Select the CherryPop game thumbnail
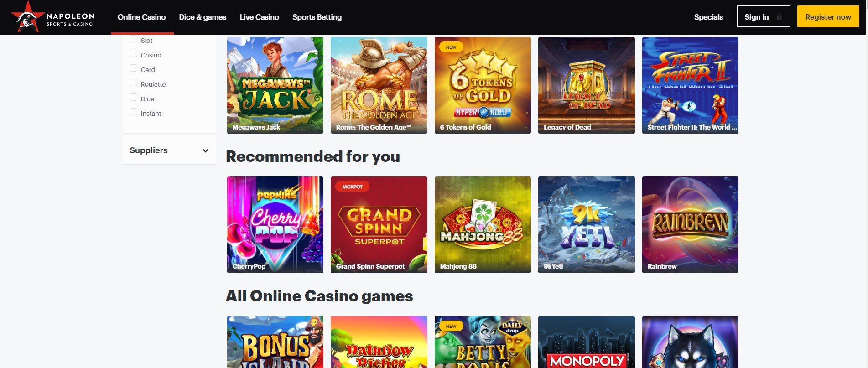 tap(275, 225)
